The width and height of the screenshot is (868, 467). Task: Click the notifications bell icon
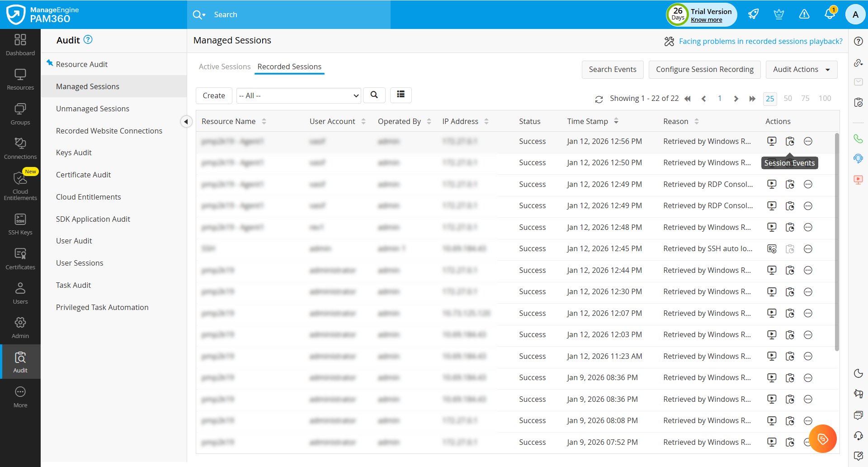(x=830, y=14)
